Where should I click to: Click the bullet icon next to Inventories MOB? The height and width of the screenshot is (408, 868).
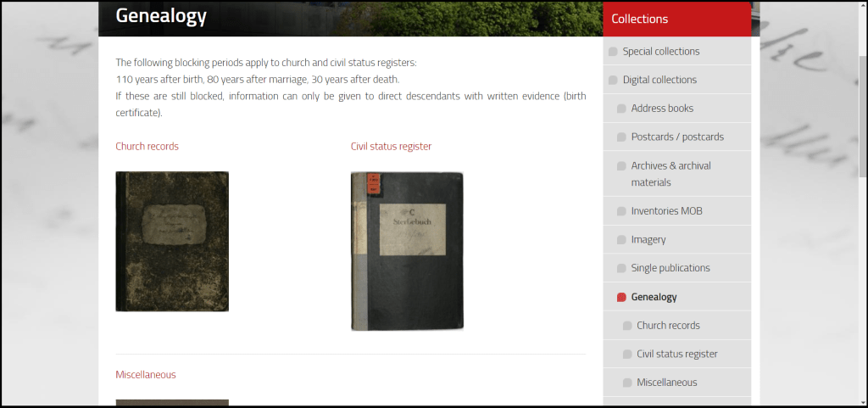point(621,211)
